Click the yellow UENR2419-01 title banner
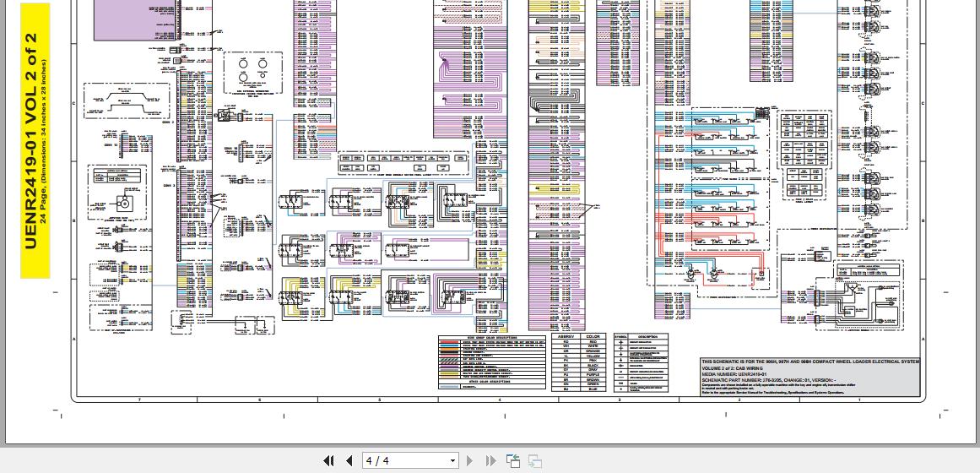980x473 pixels. tap(35, 140)
